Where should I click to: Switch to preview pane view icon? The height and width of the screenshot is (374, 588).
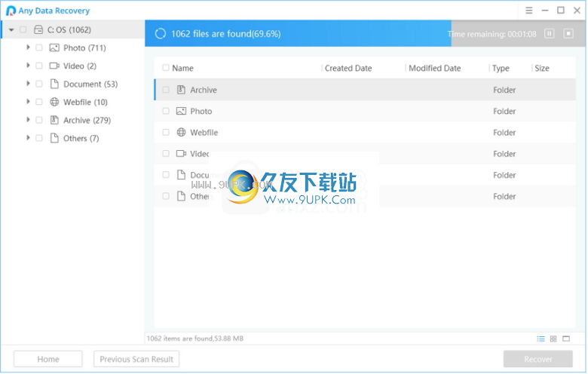click(566, 339)
